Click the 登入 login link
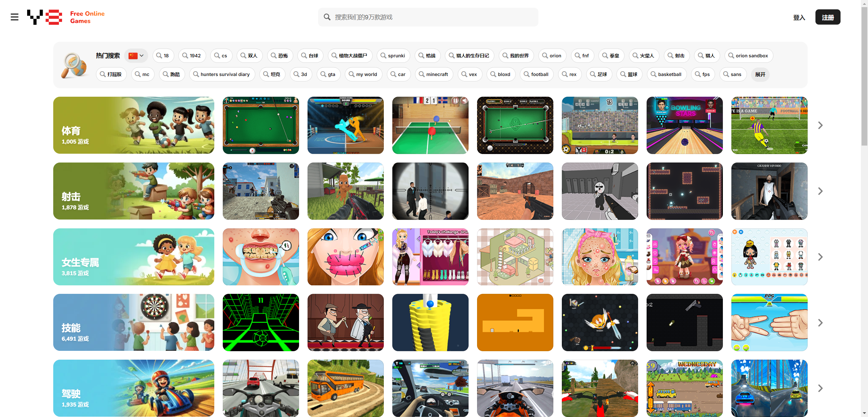The image size is (868, 417). click(x=799, y=17)
